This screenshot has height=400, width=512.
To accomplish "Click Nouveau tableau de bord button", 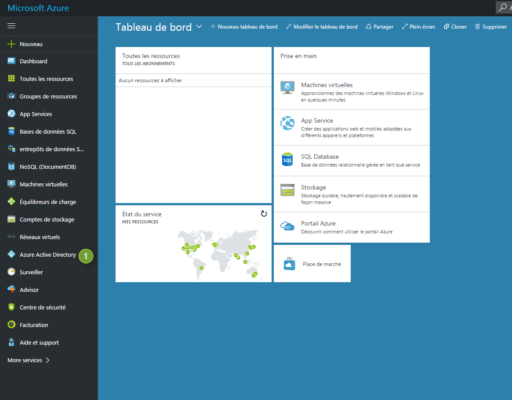I will click(x=244, y=27).
